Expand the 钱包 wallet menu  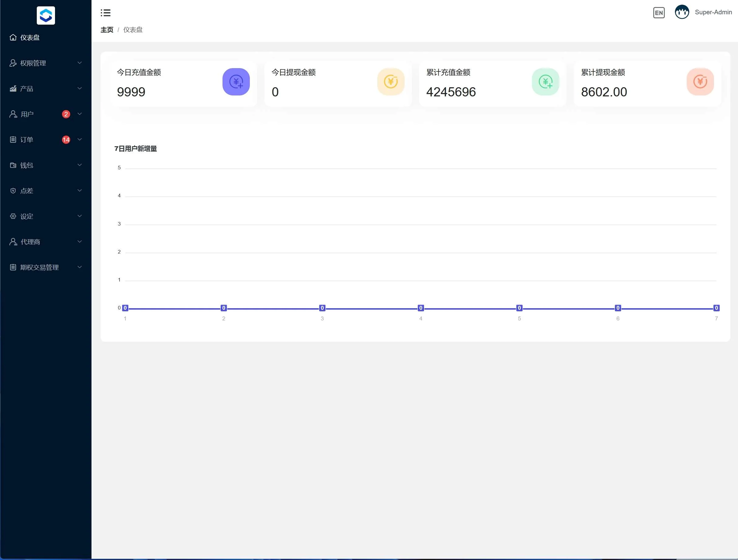27,165
